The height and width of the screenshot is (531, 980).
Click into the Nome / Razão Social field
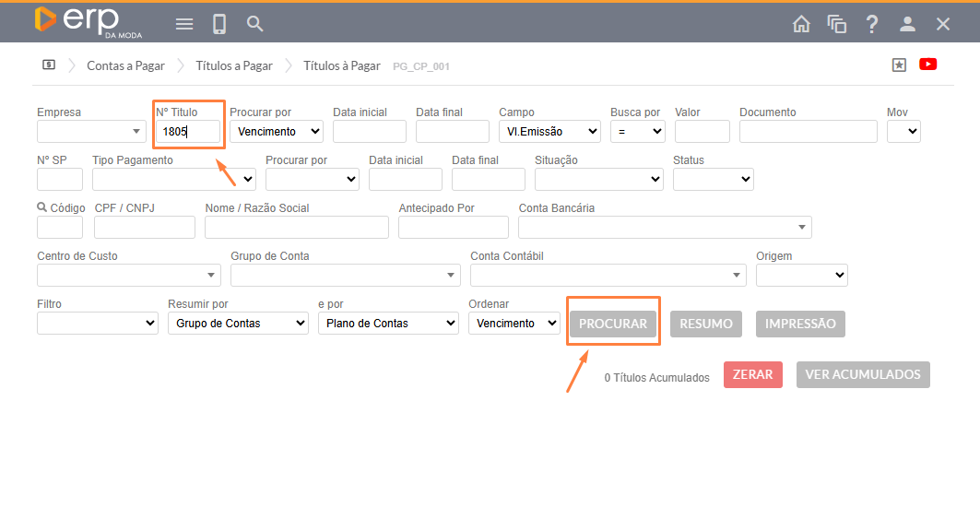(x=297, y=228)
